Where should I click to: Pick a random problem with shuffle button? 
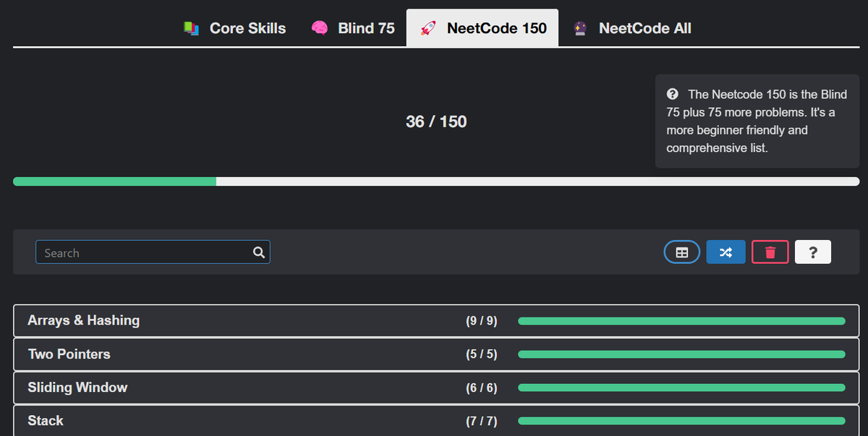[x=726, y=252]
